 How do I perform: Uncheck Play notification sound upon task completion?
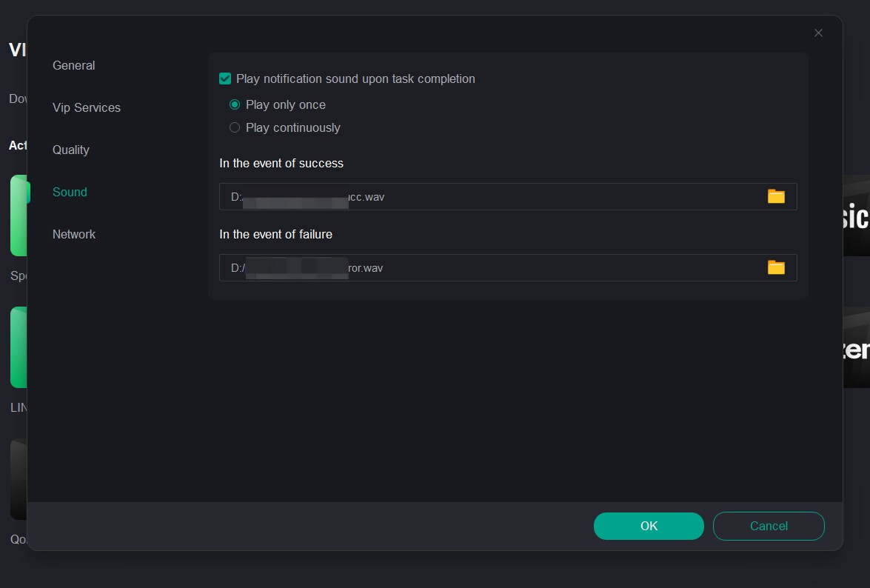coord(224,78)
